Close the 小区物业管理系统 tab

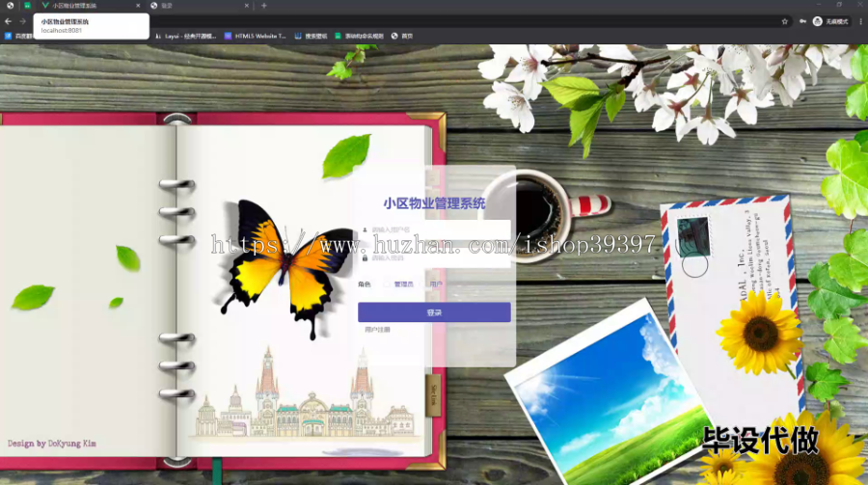point(138,6)
